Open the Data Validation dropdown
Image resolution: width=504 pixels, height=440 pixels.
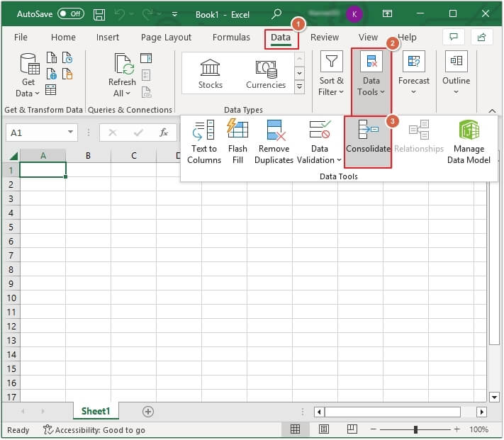pos(320,154)
